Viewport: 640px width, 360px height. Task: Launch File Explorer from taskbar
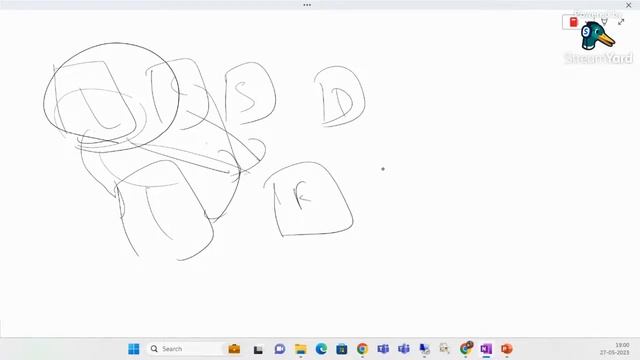[x=301, y=349]
